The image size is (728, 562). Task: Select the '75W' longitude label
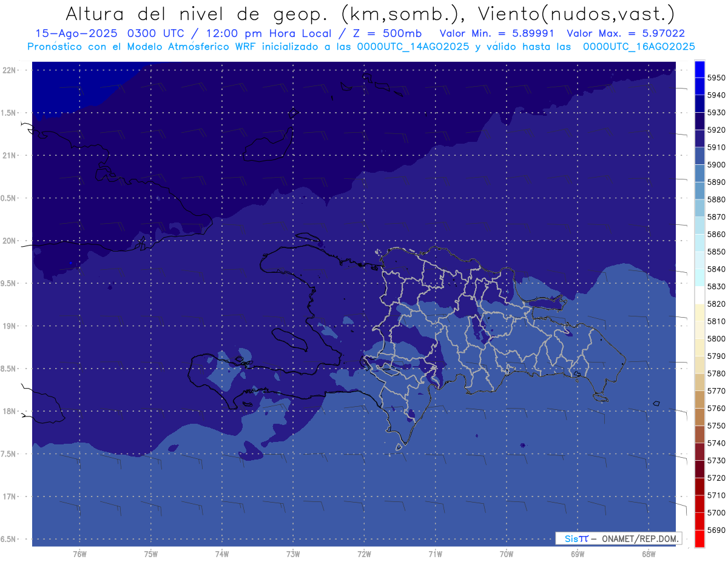tap(151, 554)
